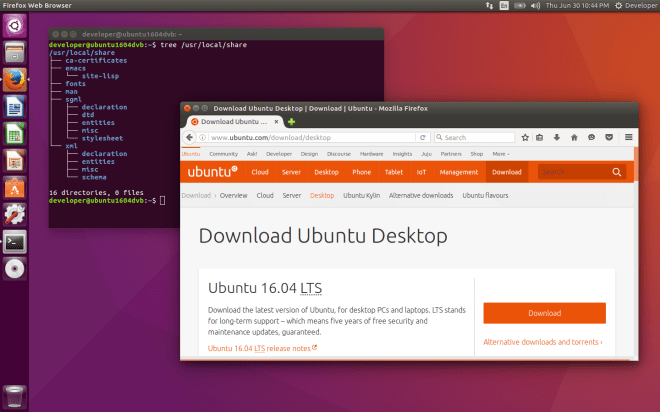Viewport: 660px width, 412px height.
Task: Open Firefox downloads arrow icon
Action: 557,137
